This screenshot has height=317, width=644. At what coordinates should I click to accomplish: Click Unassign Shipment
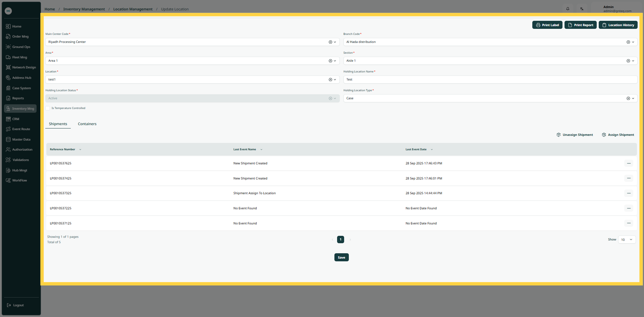pos(575,135)
